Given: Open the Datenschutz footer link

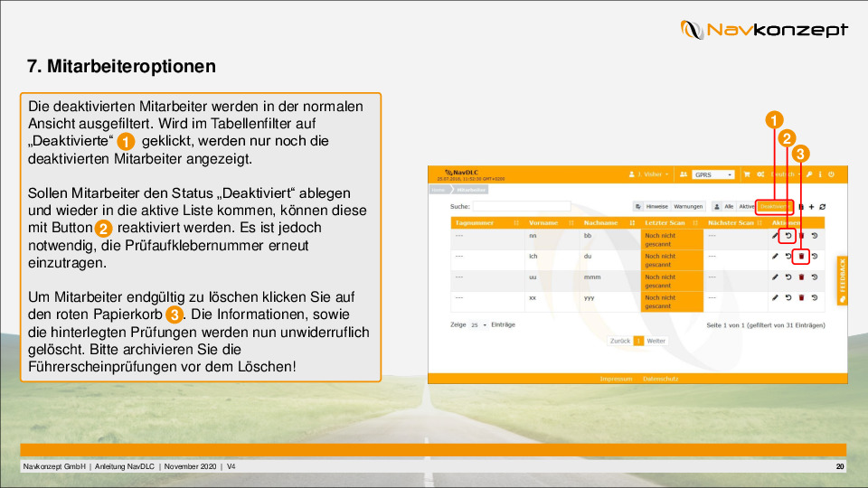Looking at the screenshot, I should 660,379.
